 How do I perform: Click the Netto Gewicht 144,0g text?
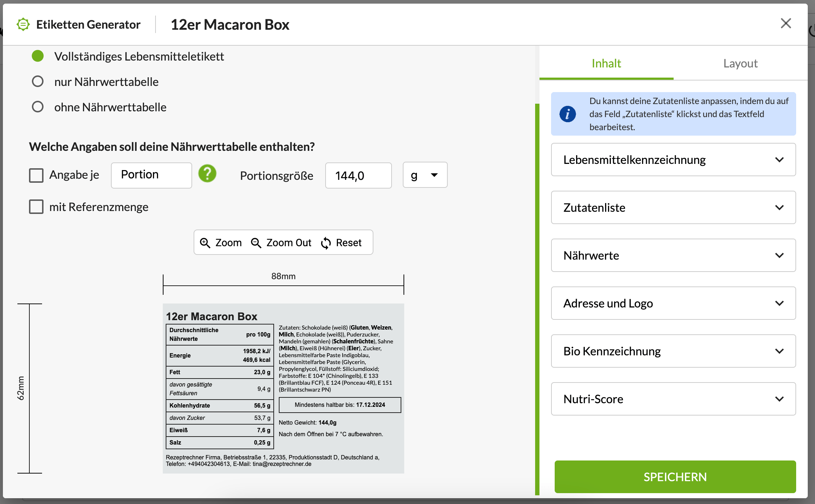point(307,423)
